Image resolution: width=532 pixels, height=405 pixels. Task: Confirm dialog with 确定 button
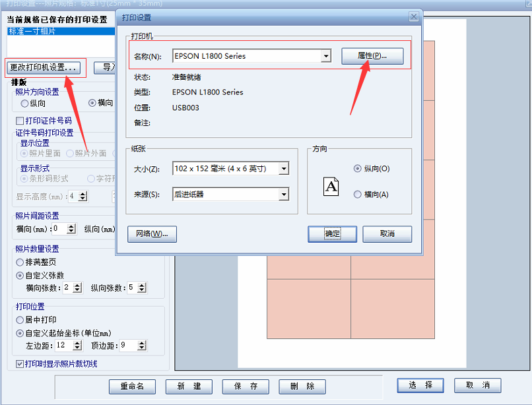[332, 234]
